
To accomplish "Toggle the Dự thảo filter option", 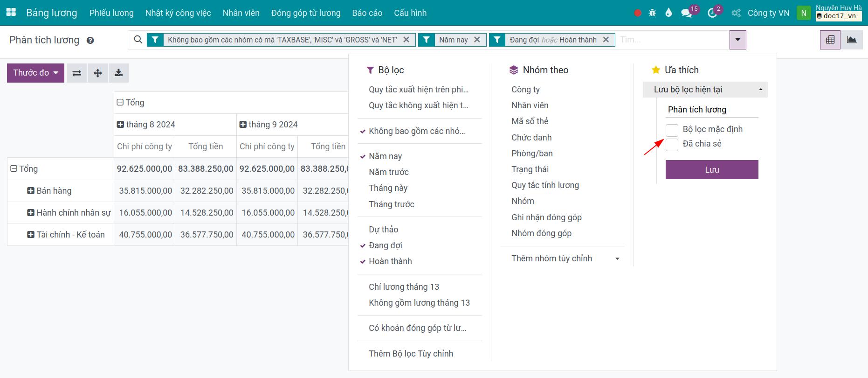I will click(x=383, y=230).
